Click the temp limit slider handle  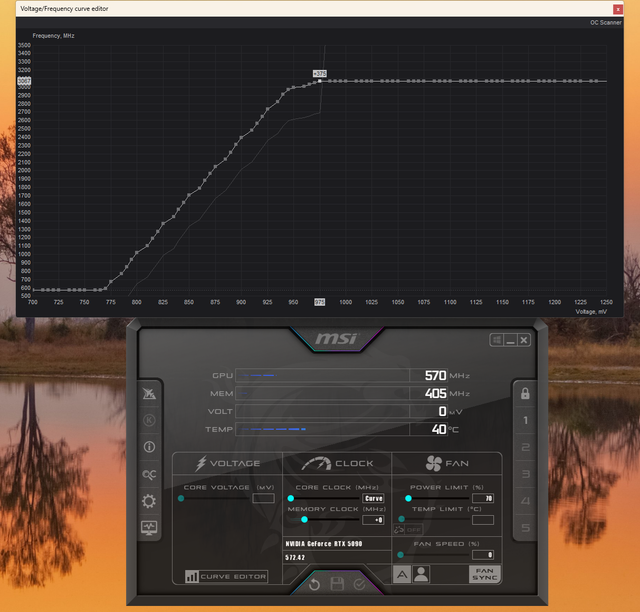tap(402, 519)
